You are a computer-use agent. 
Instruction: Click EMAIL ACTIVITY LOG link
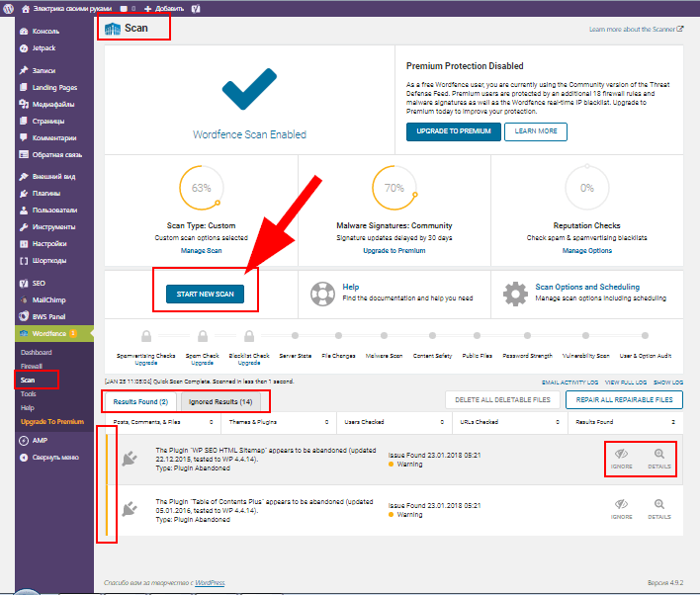coord(569,382)
